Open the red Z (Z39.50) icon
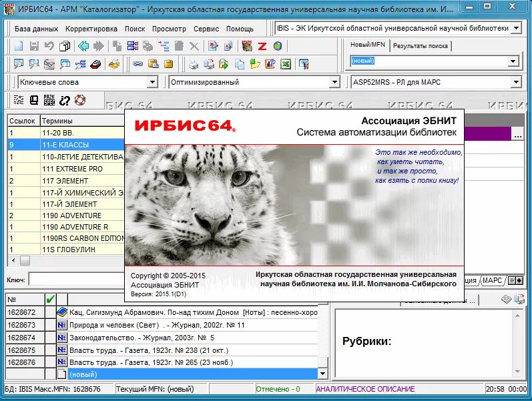The height and width of the screenshot is (401, 532). click(x=262, y=46)
